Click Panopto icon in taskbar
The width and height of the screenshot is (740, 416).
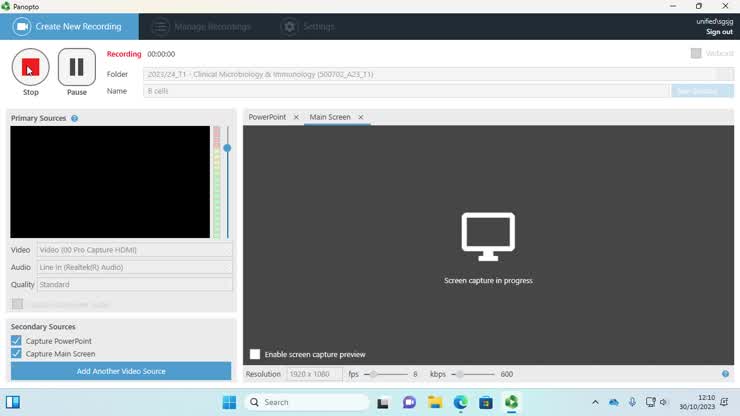click(512, 402)
